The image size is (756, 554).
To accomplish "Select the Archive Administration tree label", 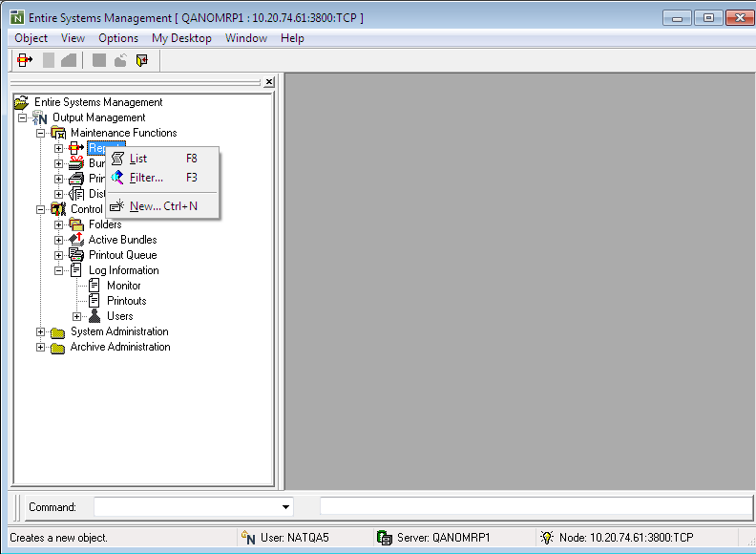I will (x=120, y=347).
